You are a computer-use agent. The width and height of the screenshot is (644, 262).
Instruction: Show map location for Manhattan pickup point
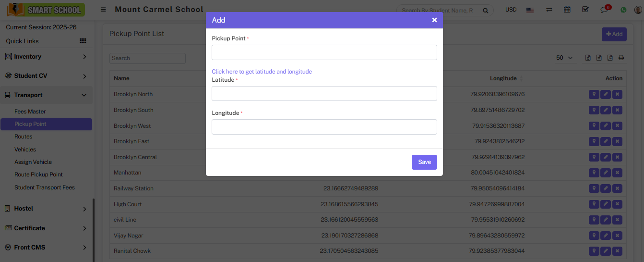pyautogui.click(x=594, y=173)
